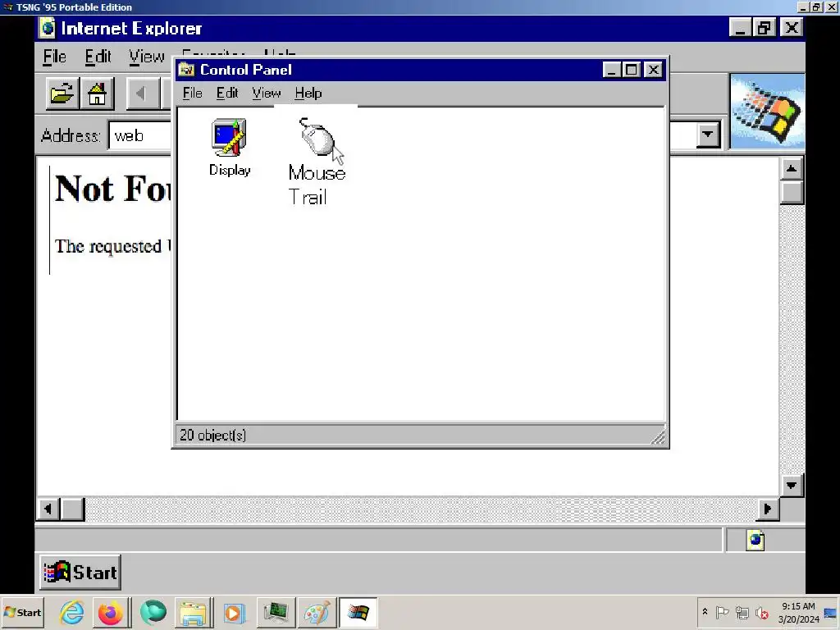Click the globe document icon in status bar
The width and height of the screenshot is (840, 630).
(x=756, y=540)
